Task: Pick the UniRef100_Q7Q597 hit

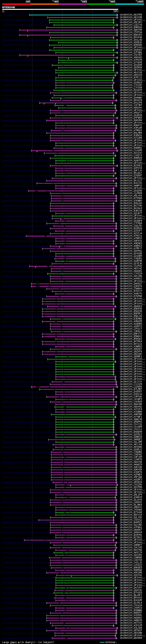Action: 131,175
